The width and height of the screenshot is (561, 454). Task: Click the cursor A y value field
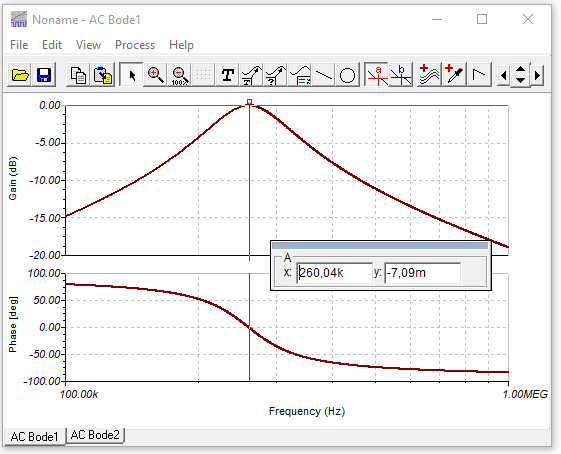pos(423,273)
